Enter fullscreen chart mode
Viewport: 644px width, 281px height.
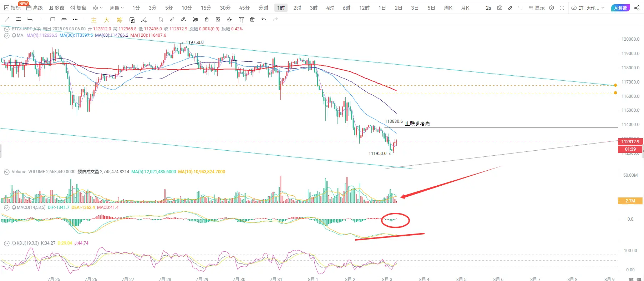(562, 8)
